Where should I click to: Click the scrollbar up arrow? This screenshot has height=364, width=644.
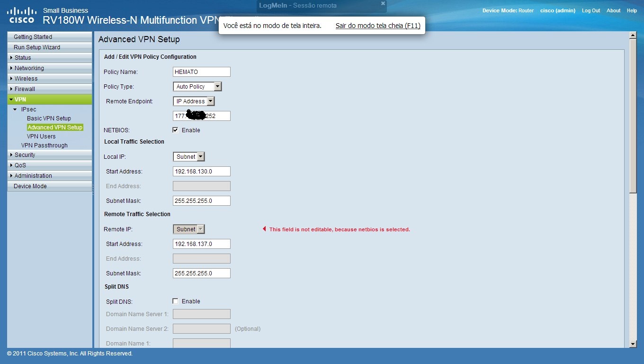[633, 36]
